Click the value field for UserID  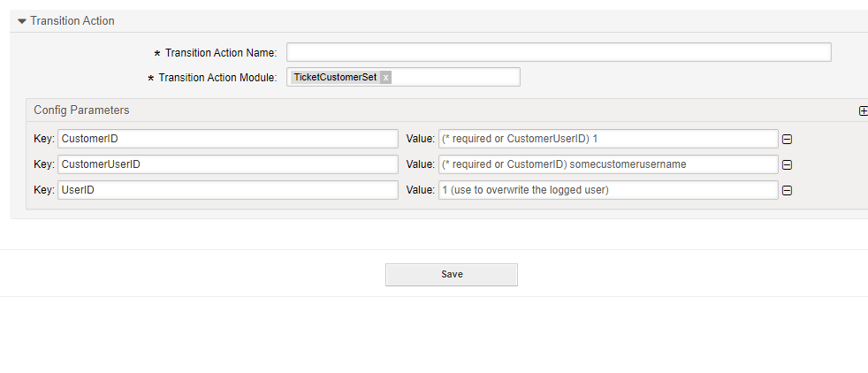pyautogui.click(x=607, y=190)
